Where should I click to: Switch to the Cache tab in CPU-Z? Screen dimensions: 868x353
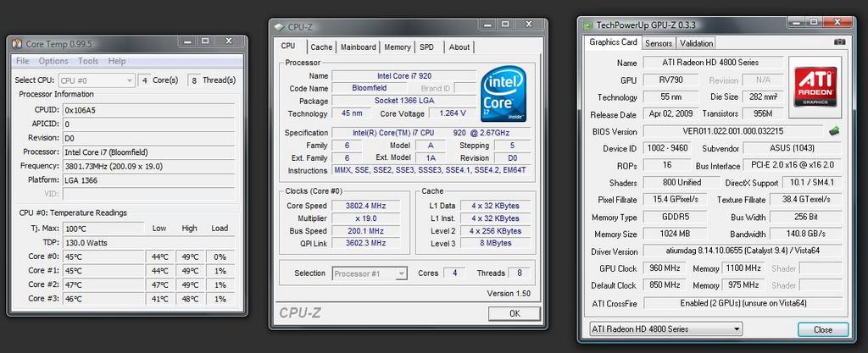[x=321, y=47]
